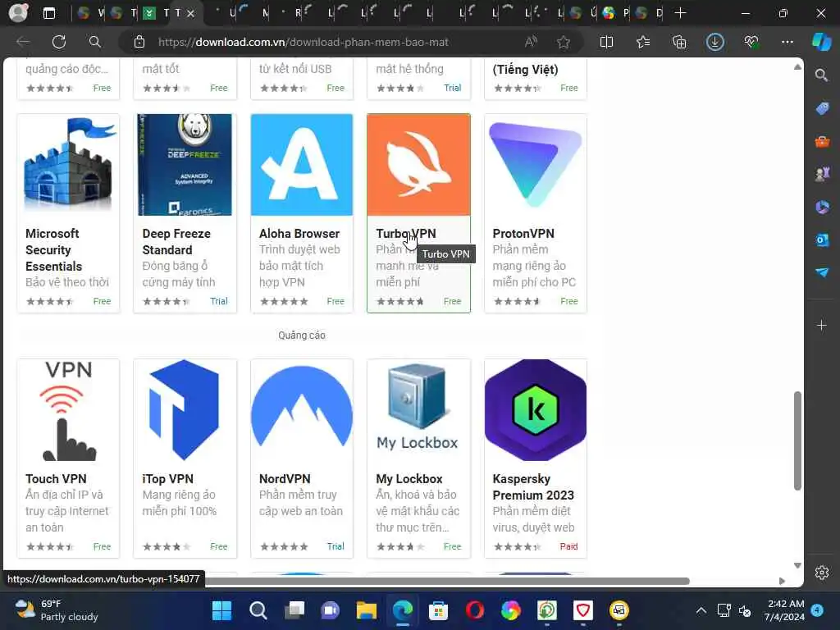Click the Microsoft Security Essentials title
Screen dimensions: 840x630
(53, 249)
